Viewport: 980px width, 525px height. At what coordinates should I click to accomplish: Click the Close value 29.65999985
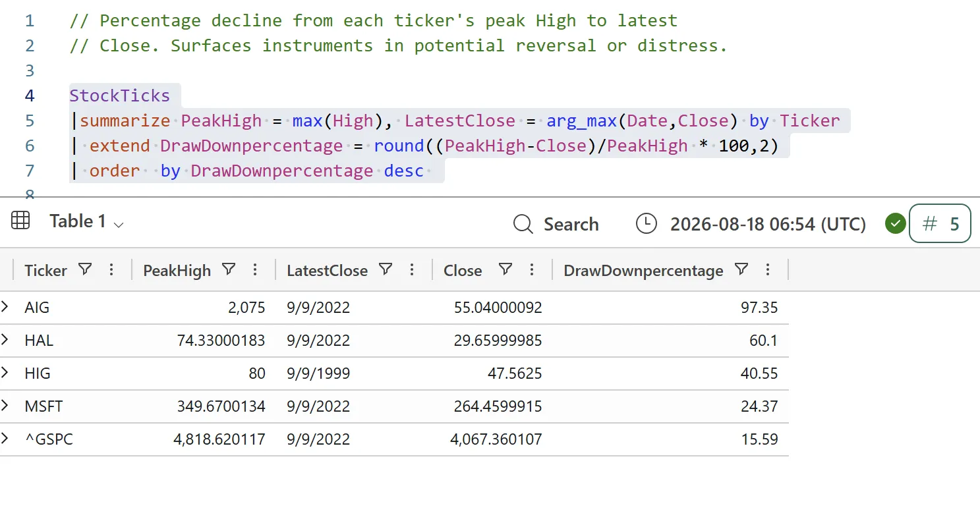pos(498,341)
